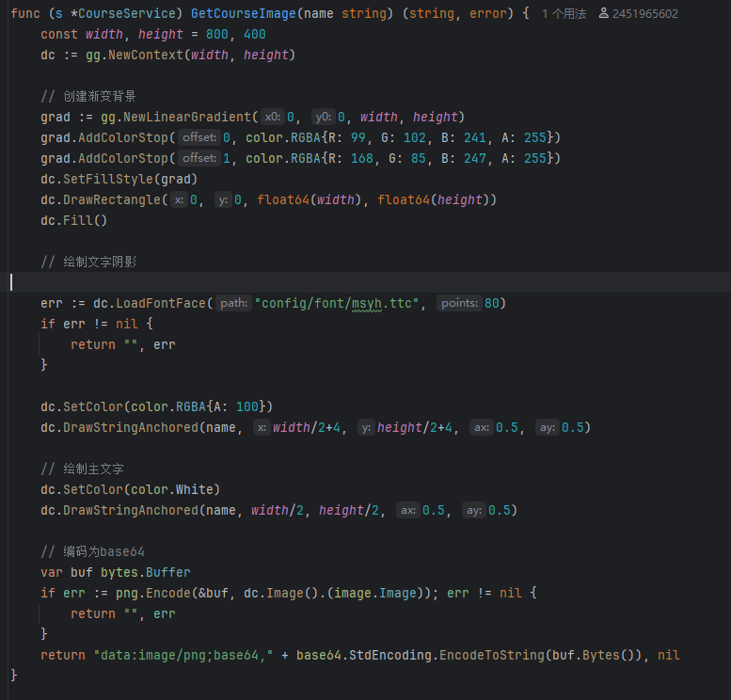
Task: Click the SetFillStyle method call
Action: [x=107, y=179]
